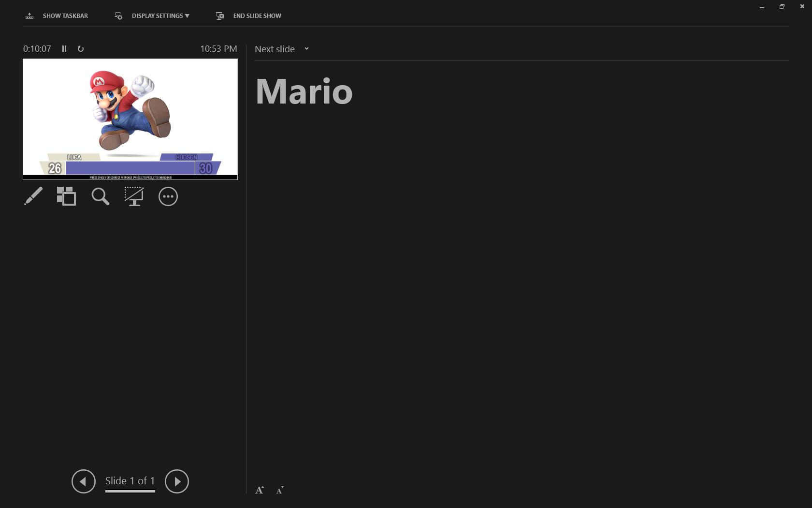Activate the zoom into slide magnifier
812x508 pixels.
tap(101, 196)
